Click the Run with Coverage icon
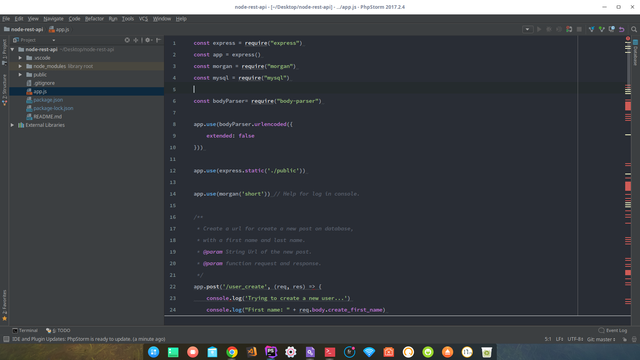The height and width of the screenshot is (360, 640). 559,29
